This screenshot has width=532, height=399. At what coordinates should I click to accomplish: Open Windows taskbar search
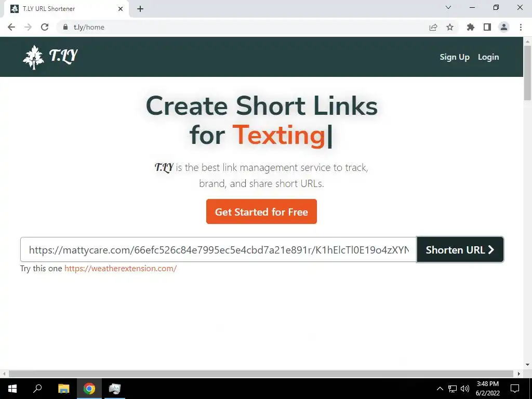pyautogui.click(x=37, y=389)
